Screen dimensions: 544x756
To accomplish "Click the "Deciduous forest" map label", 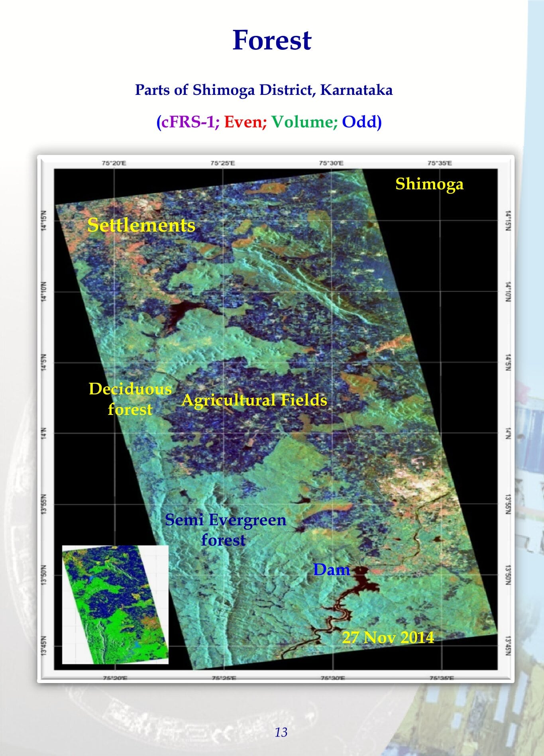I will [x=130, y=399].
